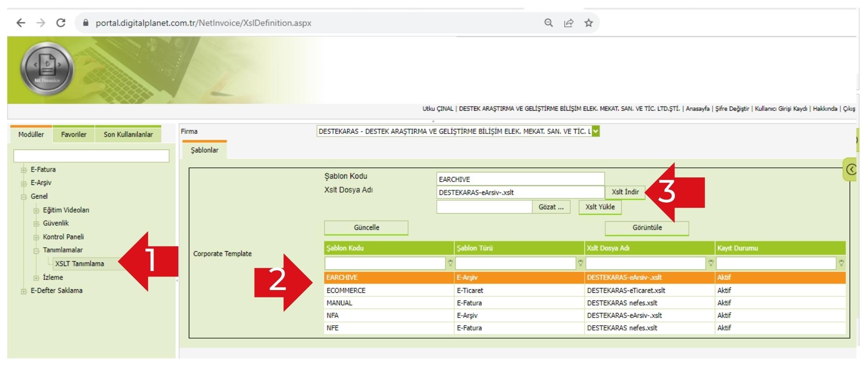The width and height of the screenshot is (868, 365).
Task: Click the Xslt Dosya Adı filter box
Action: point(645,263)
